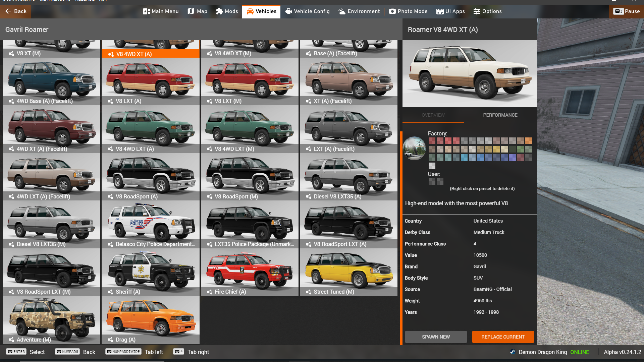Screen dimensions: 644x362
Task: Click the Photo Mode camera icon
Action: [392, 11]
